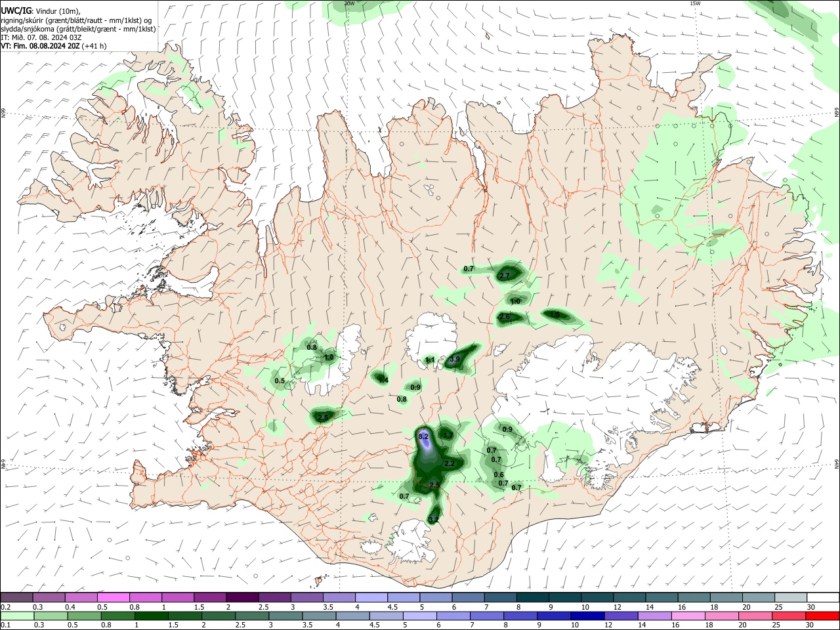Pick the lilac swatch starting at 14 in lower scale

655,616
